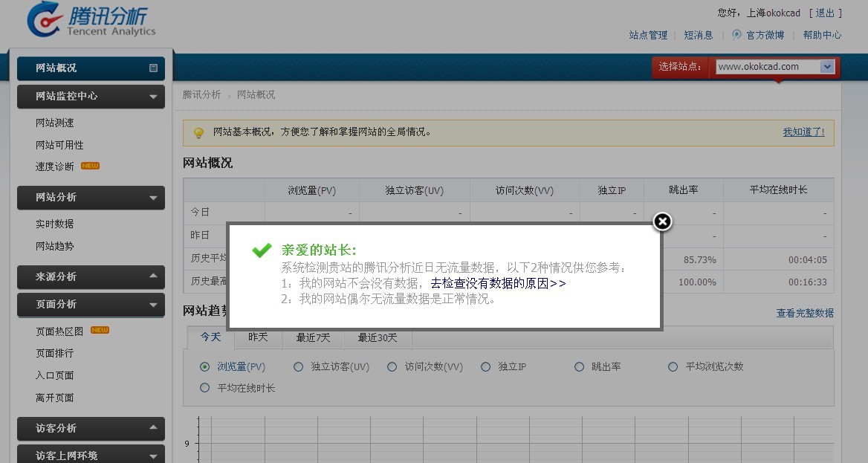Click the 85.73% bounce rate cell

point(700,260)
